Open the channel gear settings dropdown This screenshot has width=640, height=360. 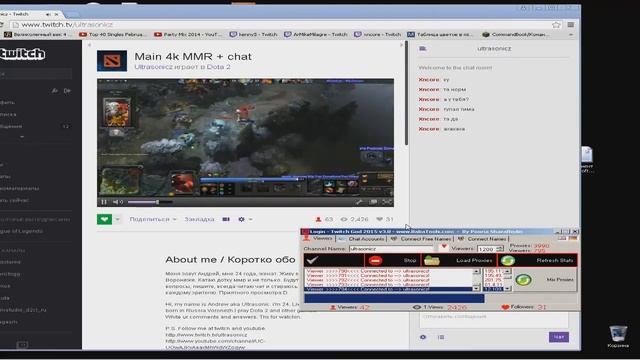coord(245,219)
